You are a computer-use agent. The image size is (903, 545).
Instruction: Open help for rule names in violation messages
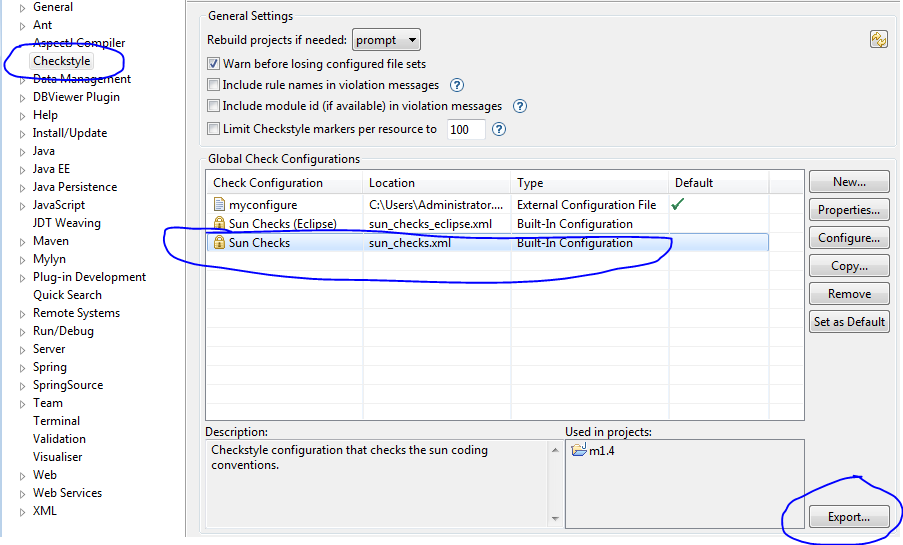[457, 85]
